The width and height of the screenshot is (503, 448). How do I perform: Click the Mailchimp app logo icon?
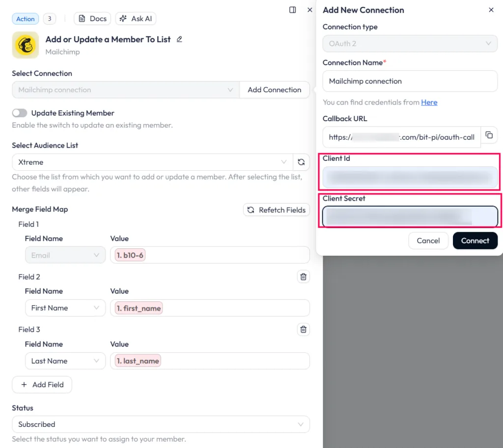coord(26,45)
